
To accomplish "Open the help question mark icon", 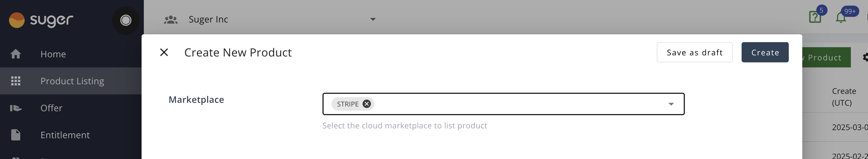I will pos(815,17).
